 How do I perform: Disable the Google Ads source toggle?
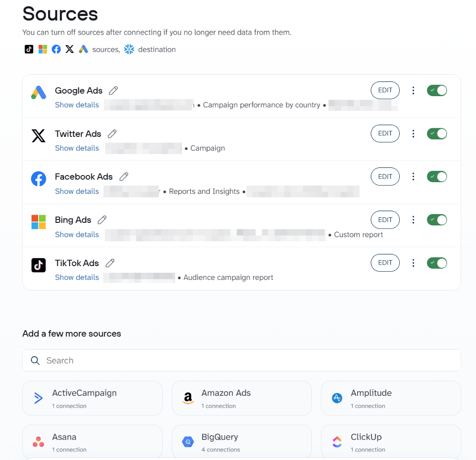pos(437,91)
